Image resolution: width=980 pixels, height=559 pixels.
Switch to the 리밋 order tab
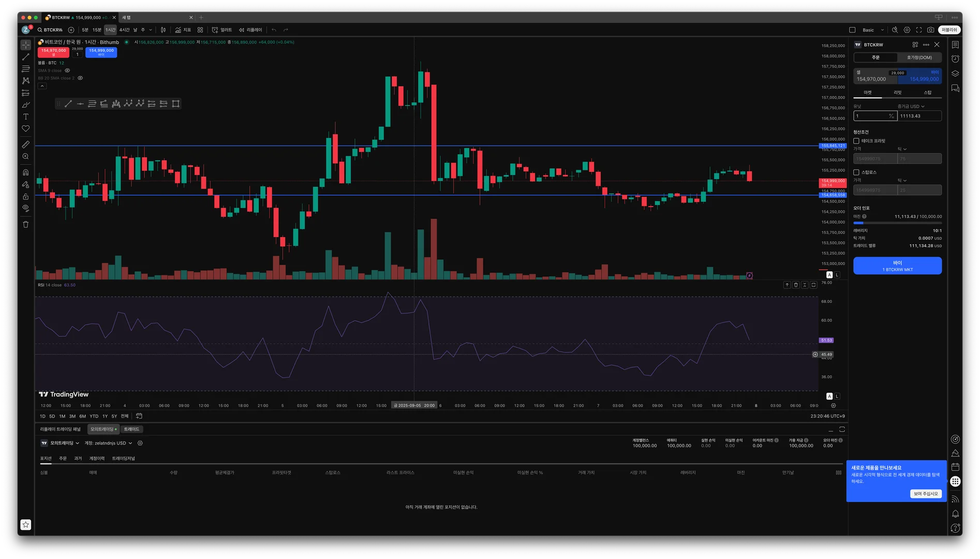click(898, 93)
